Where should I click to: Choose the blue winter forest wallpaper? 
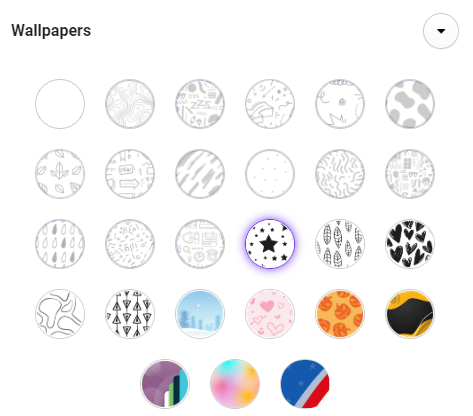tap(200, 314)
